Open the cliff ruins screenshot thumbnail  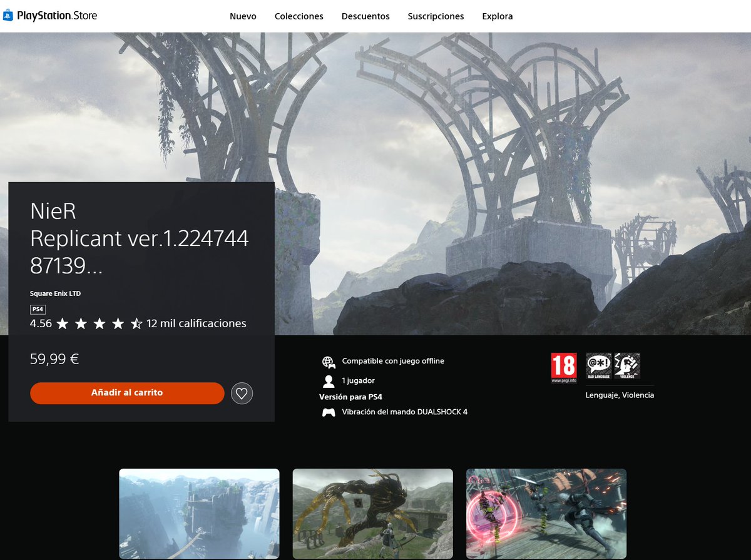click(199, 514)
